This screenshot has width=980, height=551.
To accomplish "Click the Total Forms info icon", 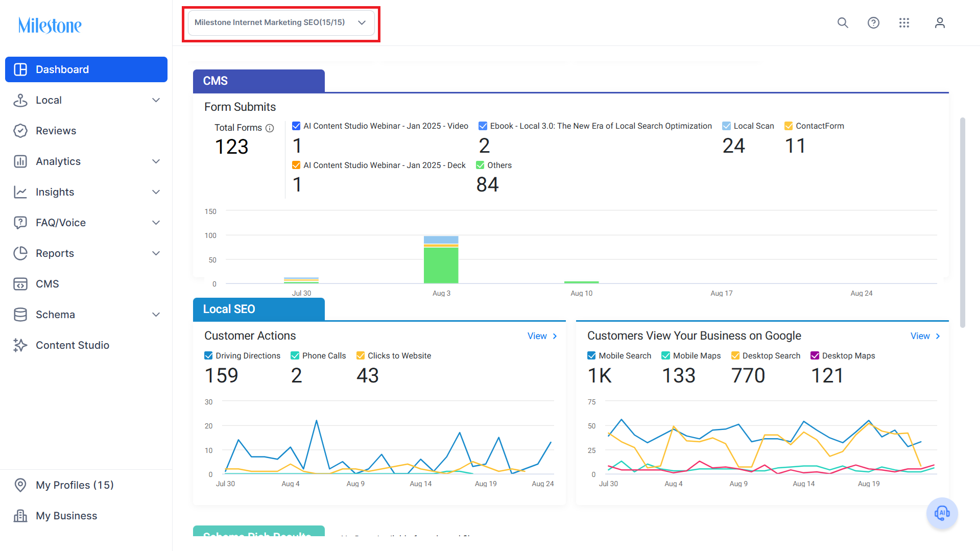I will click(x=270, y=128).
